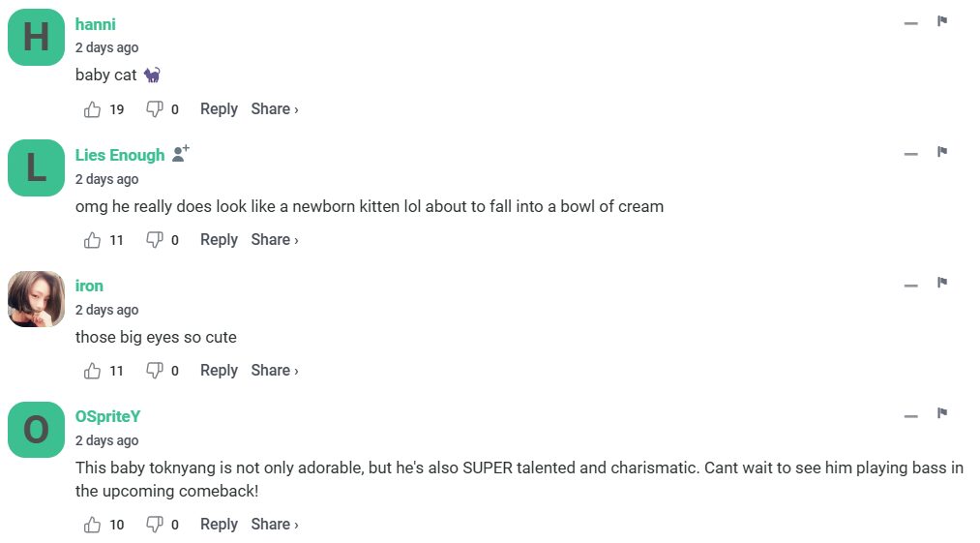
Task: Reply to the Lies Enough comment
Action: point(219,240)
